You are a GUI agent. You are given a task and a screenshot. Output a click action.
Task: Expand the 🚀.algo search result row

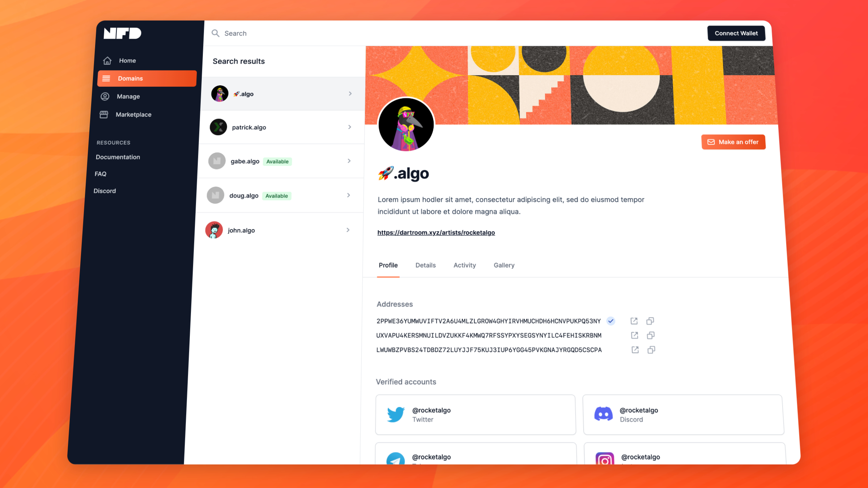pos(350,94)
